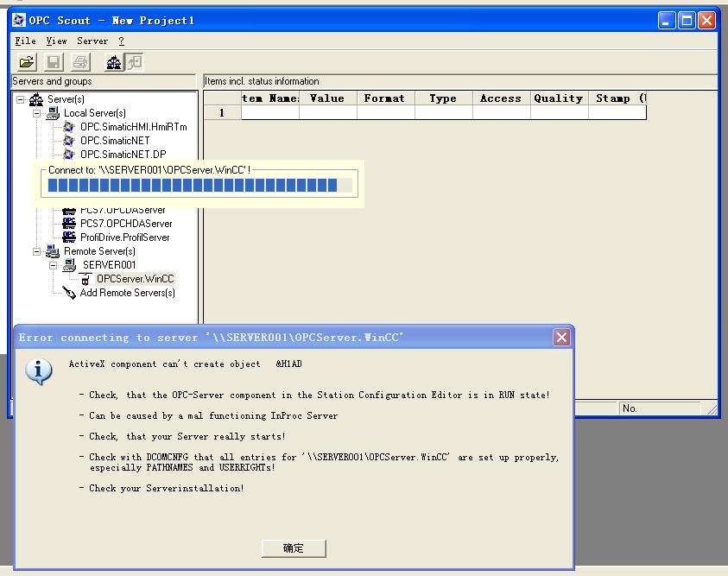Image resolution: width=728 pixels, height=576 pixels.
Task: Select ProfiDrive.ProfilServer in the tree
Action: pyautogui.click(x=125, y=237)
